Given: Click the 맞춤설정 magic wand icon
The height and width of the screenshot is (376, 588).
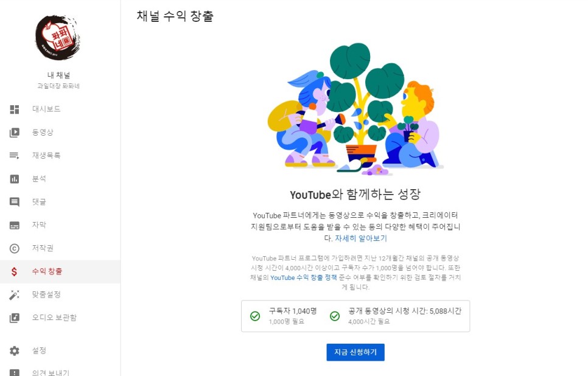Looking at the screenshot, I should tap(14, 294).
